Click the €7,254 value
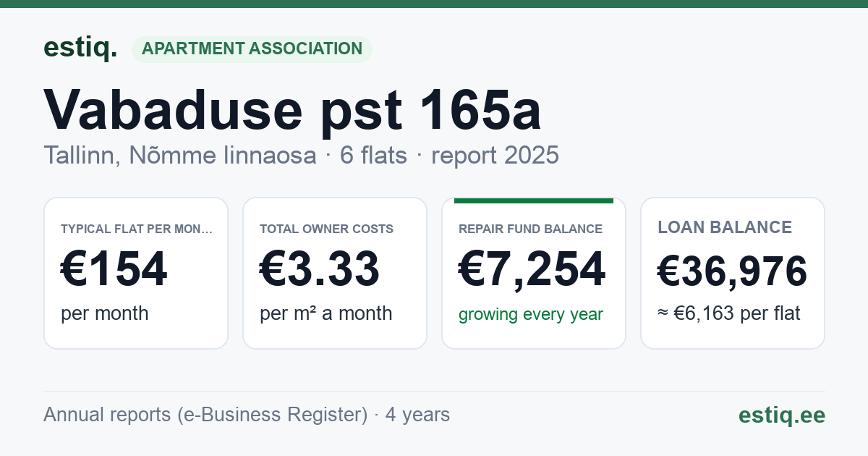868x456 pixels. 532,269
